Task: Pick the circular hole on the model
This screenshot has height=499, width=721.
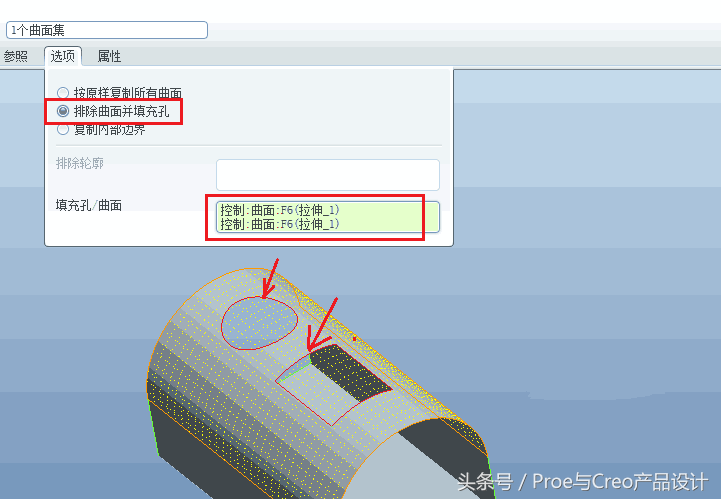Action: point(259,323)
